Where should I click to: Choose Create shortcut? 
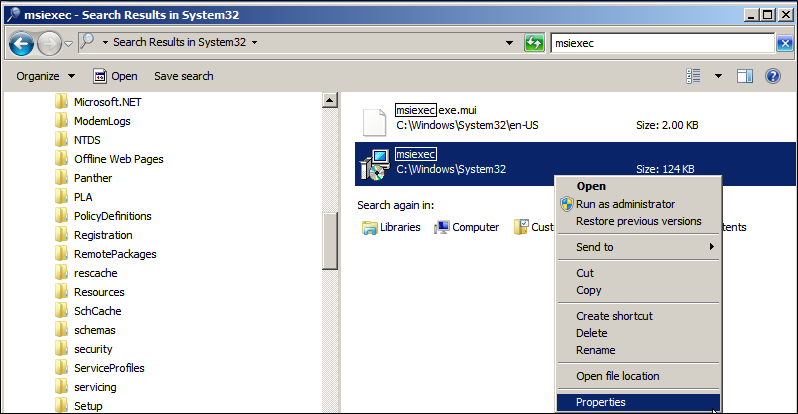click(x=638, y=316)
